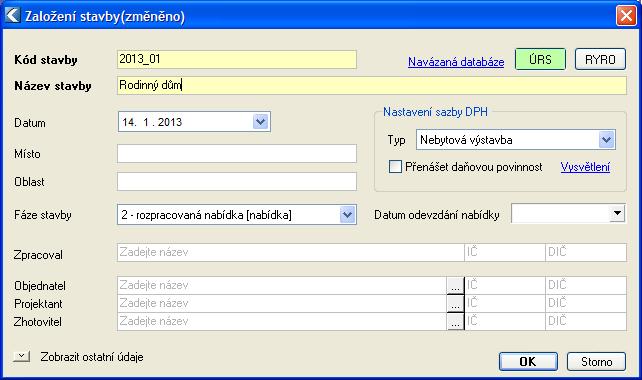The height and width of the screenshot is (380, 642).
Task: Click the Projektant DIČ field
Action: tap(586, 303)
